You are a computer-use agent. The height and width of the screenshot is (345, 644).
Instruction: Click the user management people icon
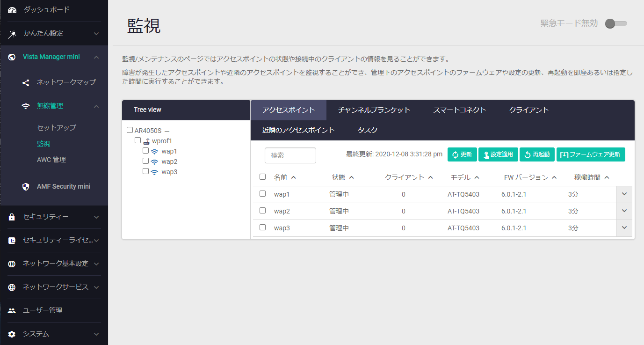click(x=12, y=311)
